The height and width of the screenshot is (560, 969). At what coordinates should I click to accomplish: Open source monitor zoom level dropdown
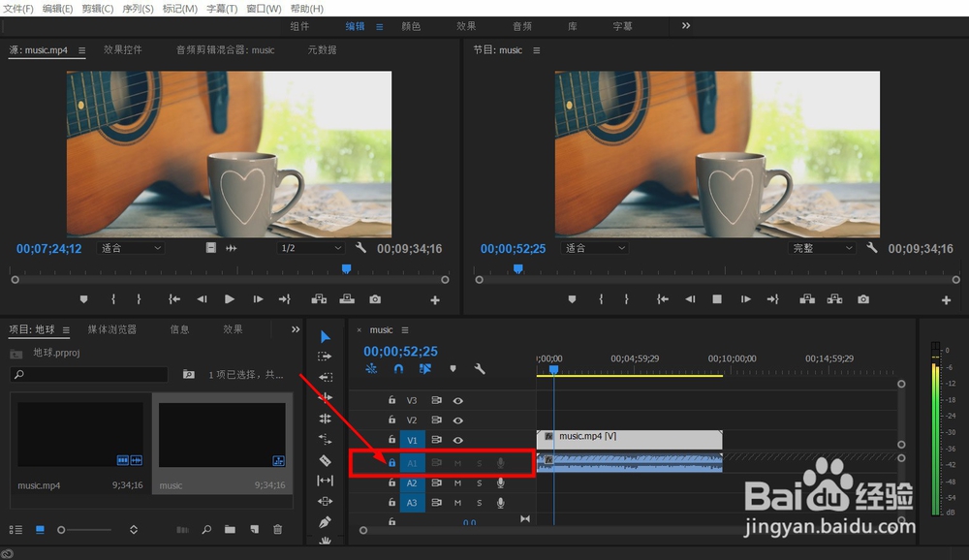[x=131, y=248]
